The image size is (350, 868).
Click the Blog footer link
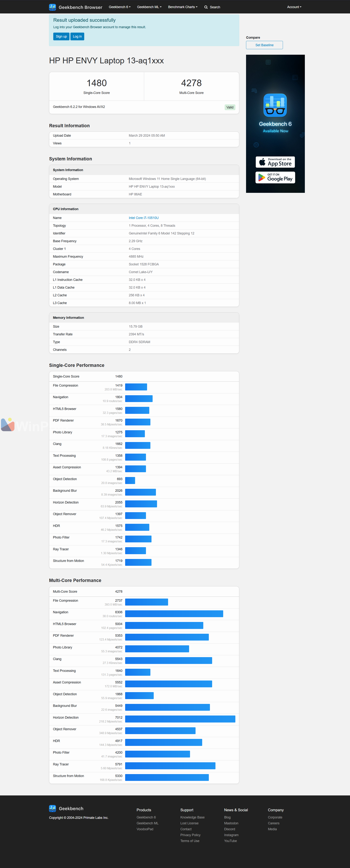pyautogui.click(x=227, y=818)
